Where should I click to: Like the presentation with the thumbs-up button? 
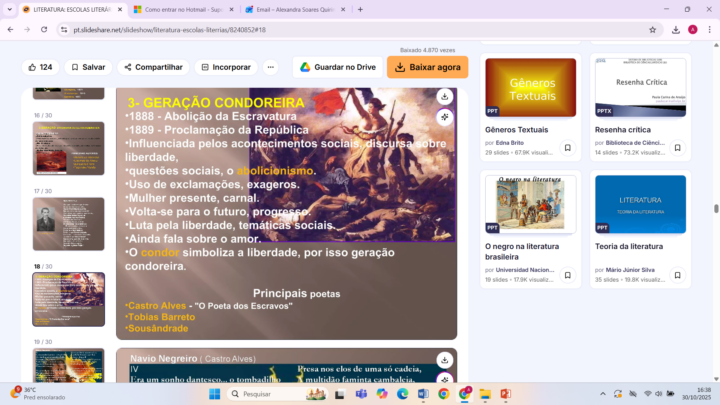40,67
